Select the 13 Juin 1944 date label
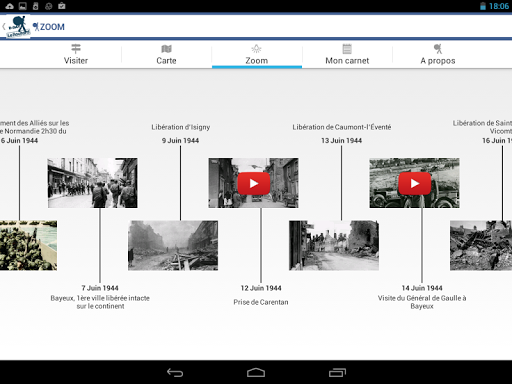This screenshot has height=384, width=512. [341, 141]
